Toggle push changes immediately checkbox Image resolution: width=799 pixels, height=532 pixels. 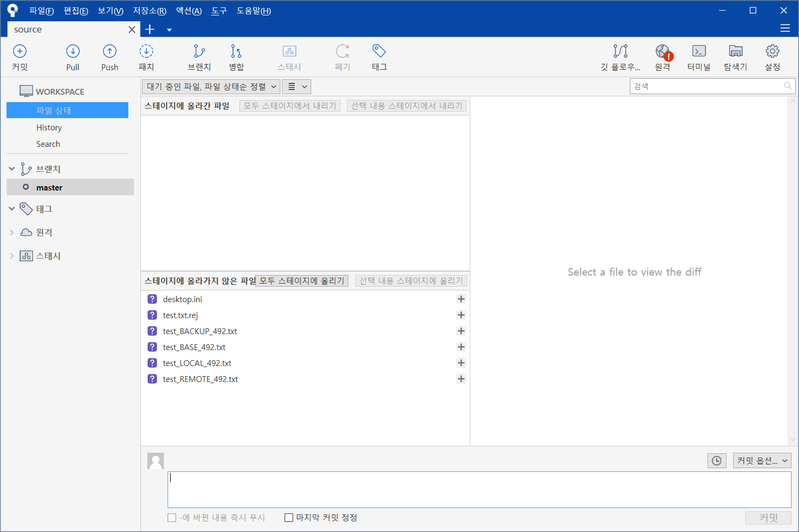pos(172,518)
